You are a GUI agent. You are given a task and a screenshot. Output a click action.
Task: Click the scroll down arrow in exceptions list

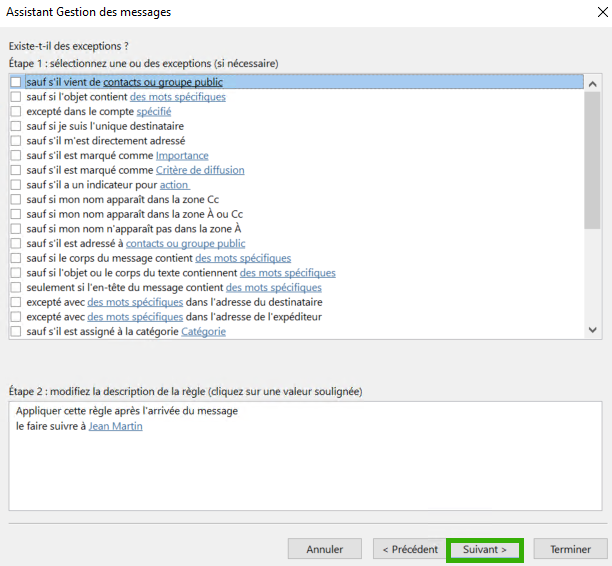tap(592, 330)
